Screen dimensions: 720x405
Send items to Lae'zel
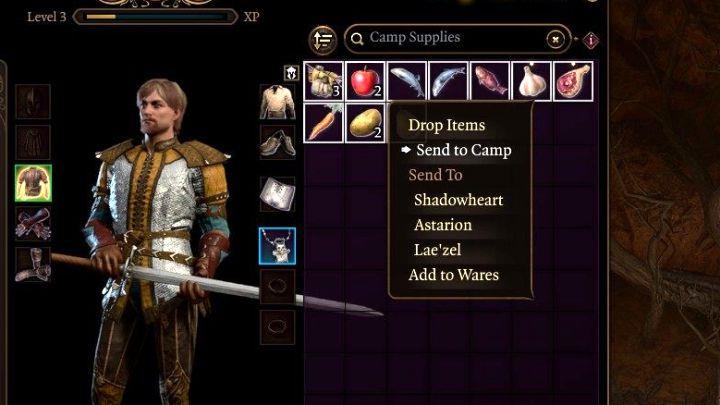click(437, 250)
